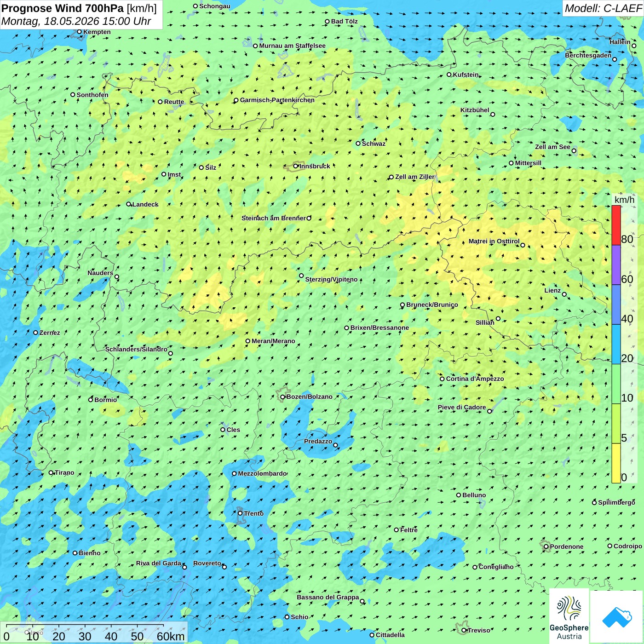Click the Lienz location marker
644x644 pixels.
(564, 294)
